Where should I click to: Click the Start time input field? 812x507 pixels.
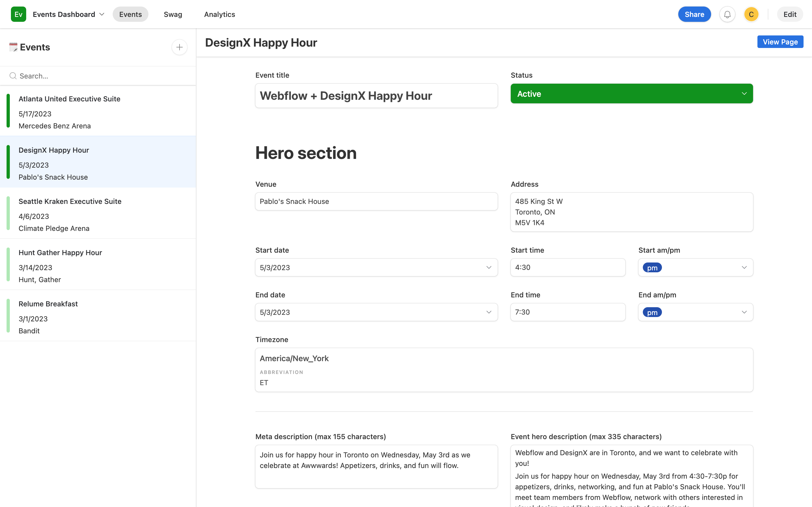tap(568, 267)
